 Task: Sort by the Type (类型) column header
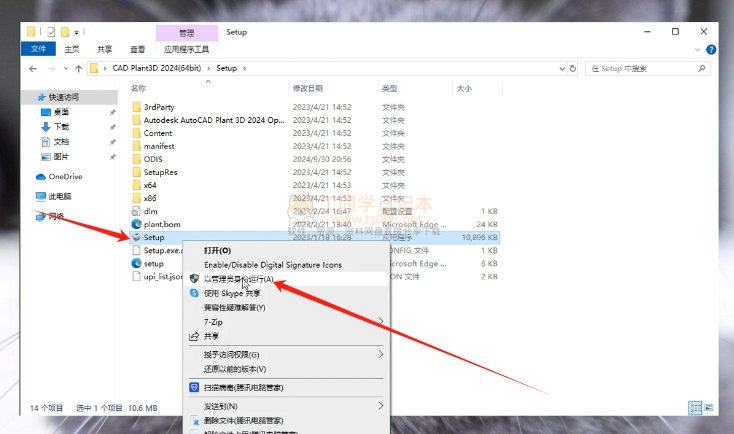point(389,88)
